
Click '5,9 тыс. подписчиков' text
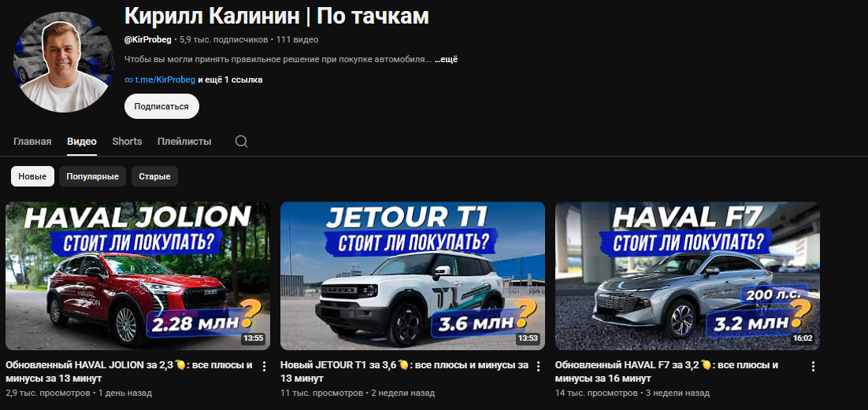coord(224,40)
